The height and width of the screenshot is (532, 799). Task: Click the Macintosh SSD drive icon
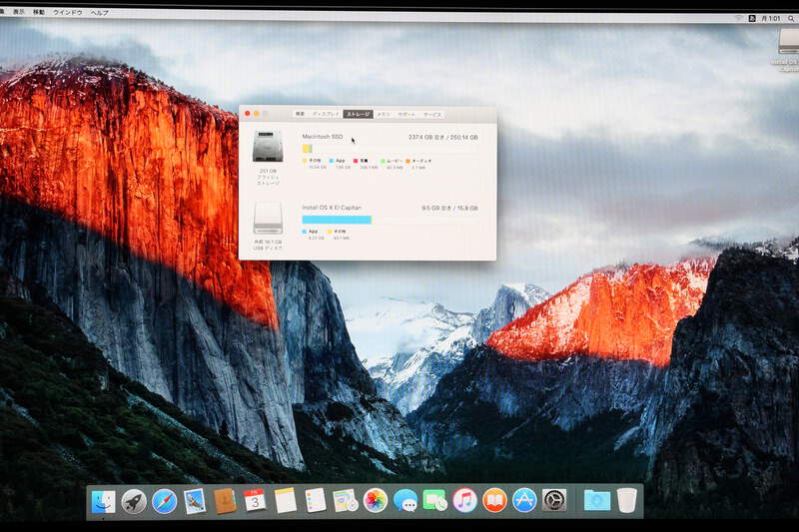268,147
